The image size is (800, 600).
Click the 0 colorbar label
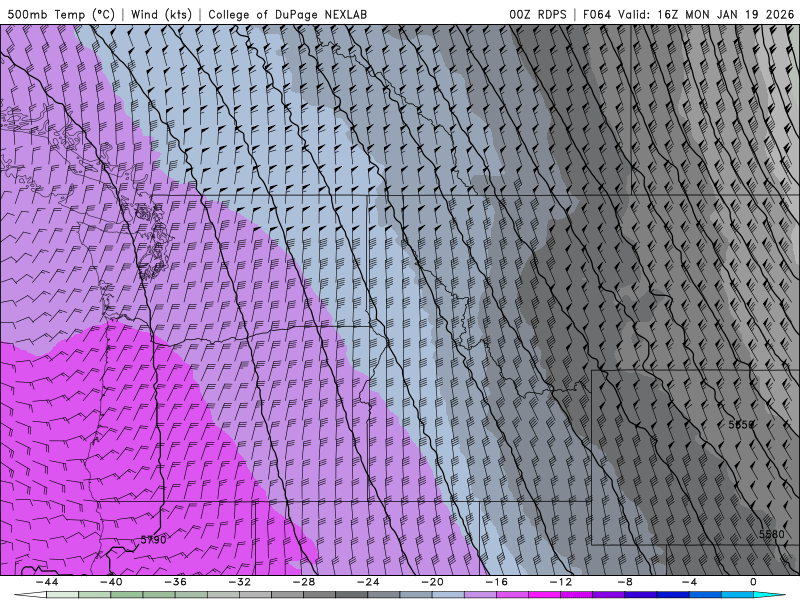(x=754, y=582)
